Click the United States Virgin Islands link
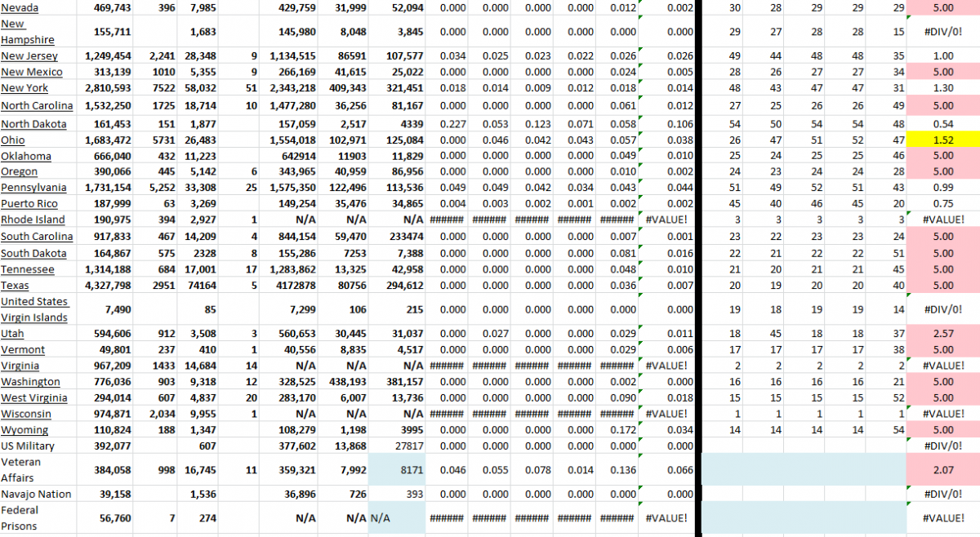 pos(37,309)
